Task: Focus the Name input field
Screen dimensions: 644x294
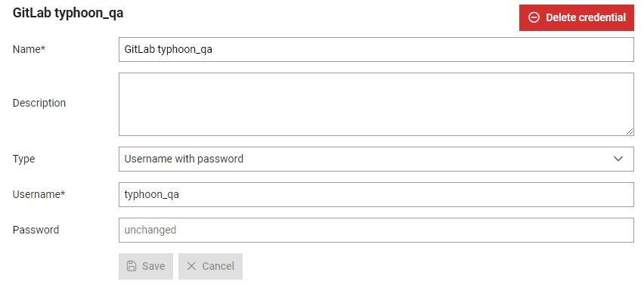Action: click(x=376, y=50)
